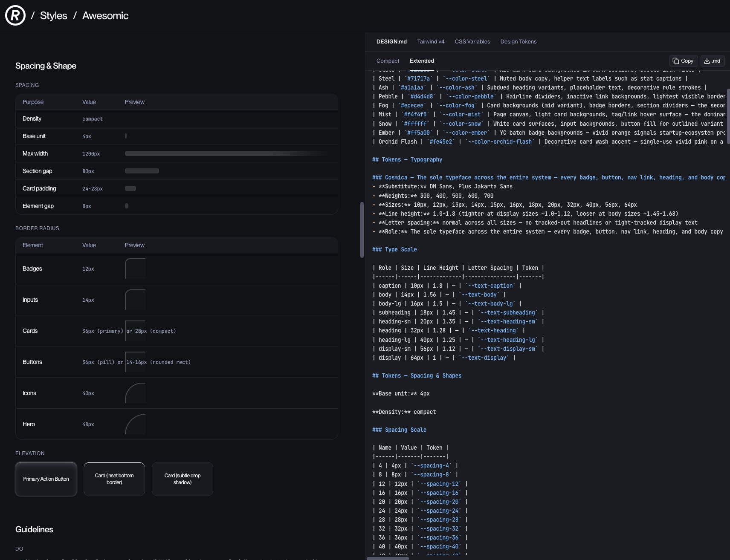Click the '--text-display' token in code
The height and width of the screenshot is (560, 730).
(x=484, y=358)
